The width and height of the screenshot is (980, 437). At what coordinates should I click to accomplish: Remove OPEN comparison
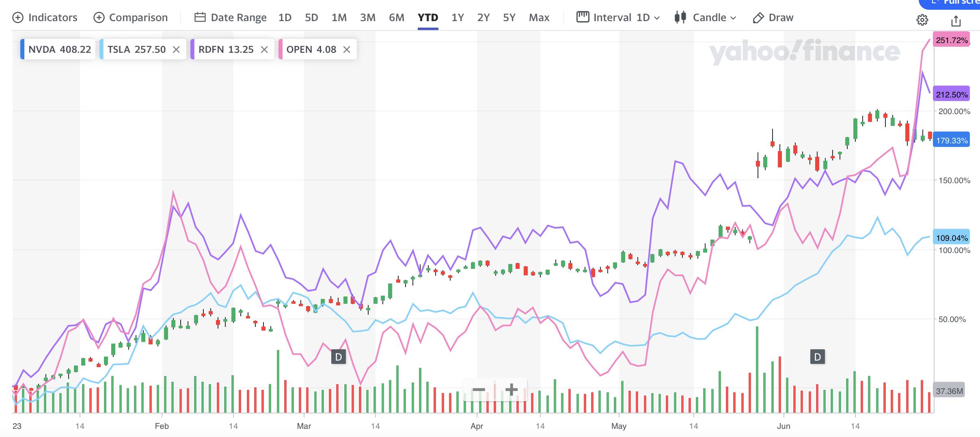tap(347, 50)
